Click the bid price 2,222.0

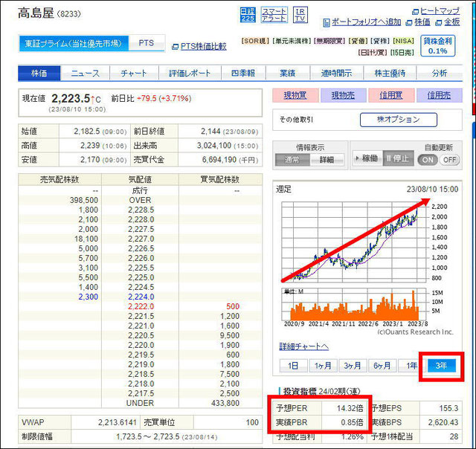pos(141,306)
